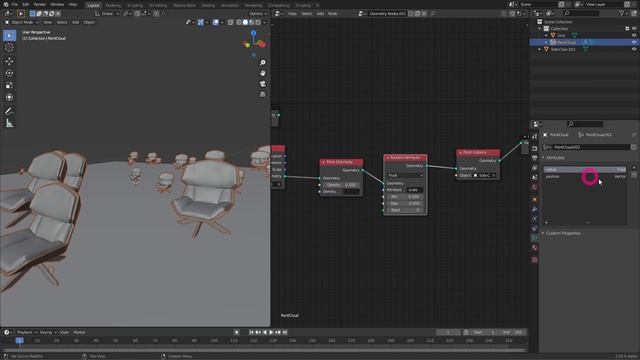Open the Edit menu
This screenshot has height=360, width=640.
pos(26,4)
